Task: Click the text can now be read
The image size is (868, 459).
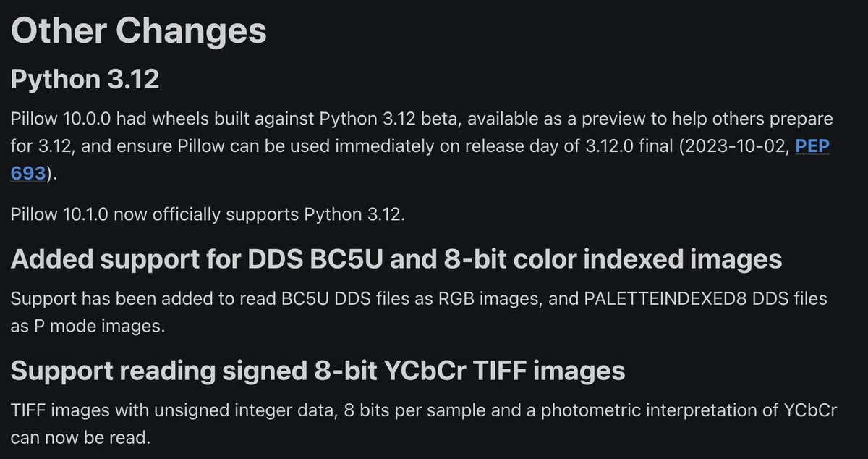Action: [80, 438]
